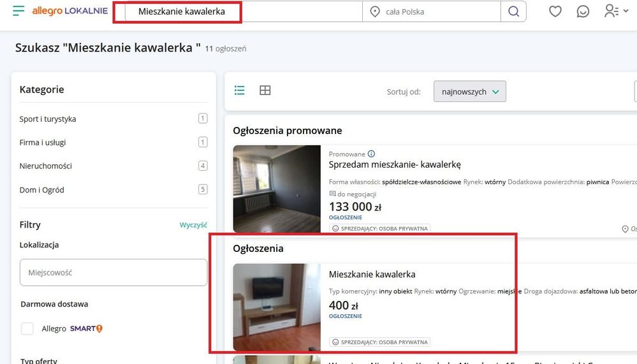Open the 'Sprzedam mieszkanie- kawalerkę' listing title
Image resolution: width=637 pixels, height=364 pixels.
pos(395,164)
